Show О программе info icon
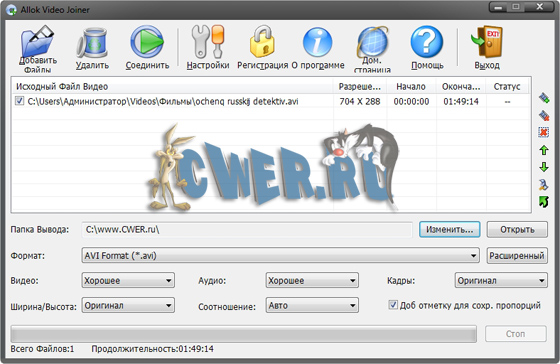This screenshot has width=560, height=364. coord(318,42)
